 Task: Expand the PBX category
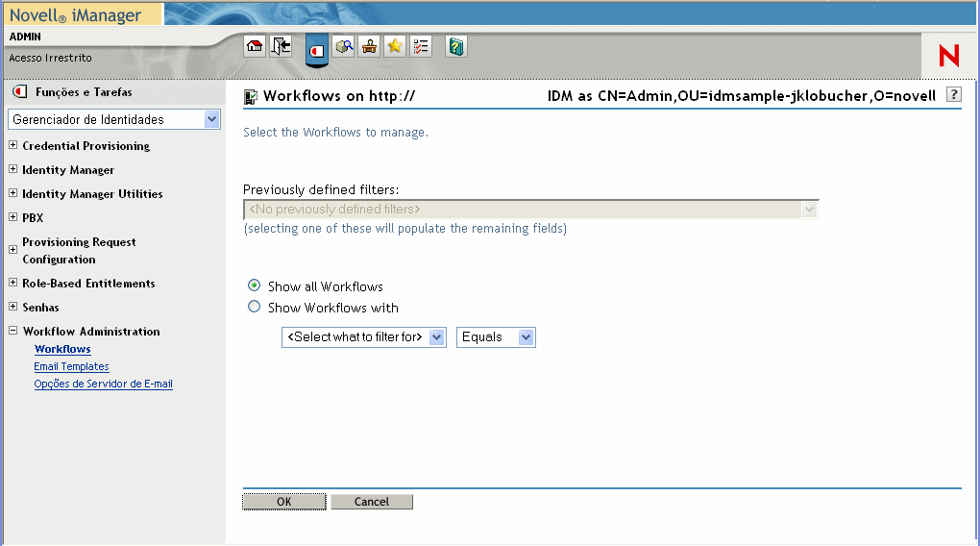(12, 217)
